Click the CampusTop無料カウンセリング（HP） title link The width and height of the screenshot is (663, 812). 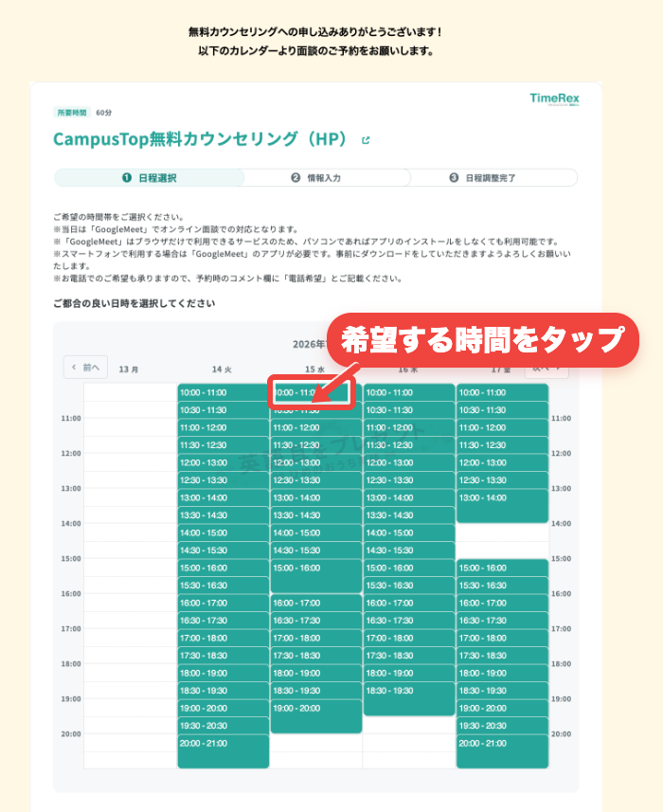(x=199, y=138)
